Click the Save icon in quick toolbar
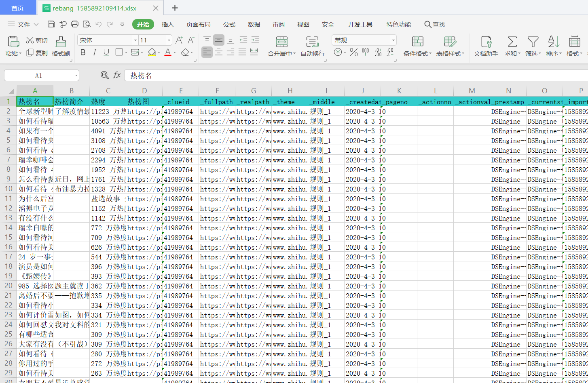This screenshot has width=588, height=383. (51, 24)
